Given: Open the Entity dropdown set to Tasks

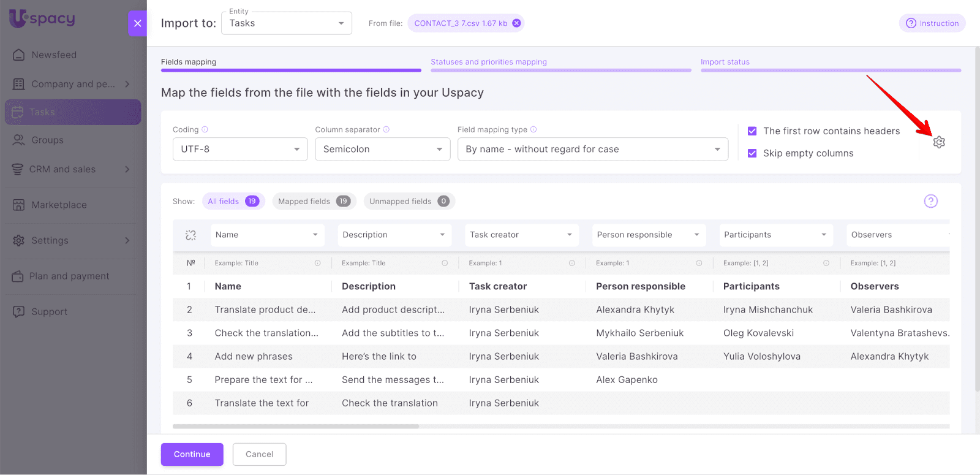Looking at the screenshot, I should [286, 23].
